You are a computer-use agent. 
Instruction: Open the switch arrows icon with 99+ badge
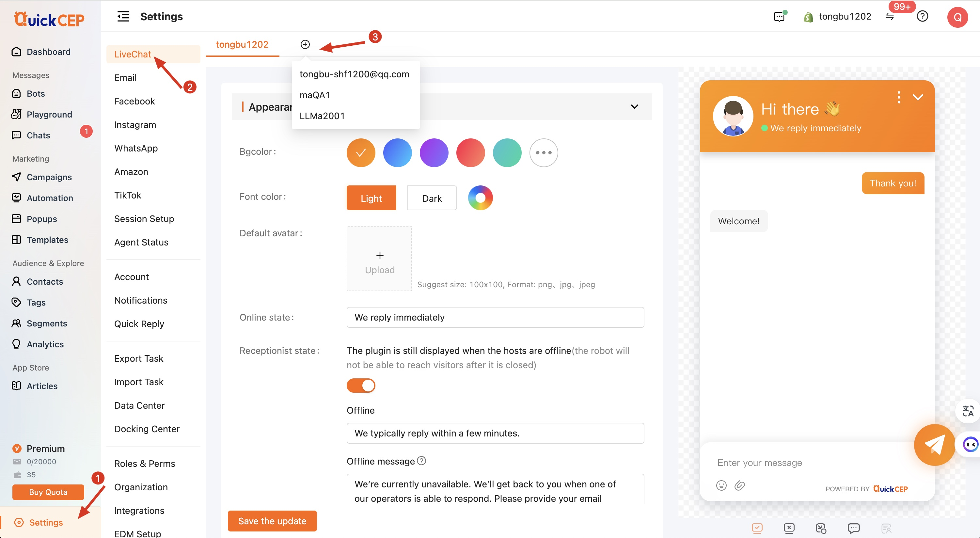tap(890, 16)
